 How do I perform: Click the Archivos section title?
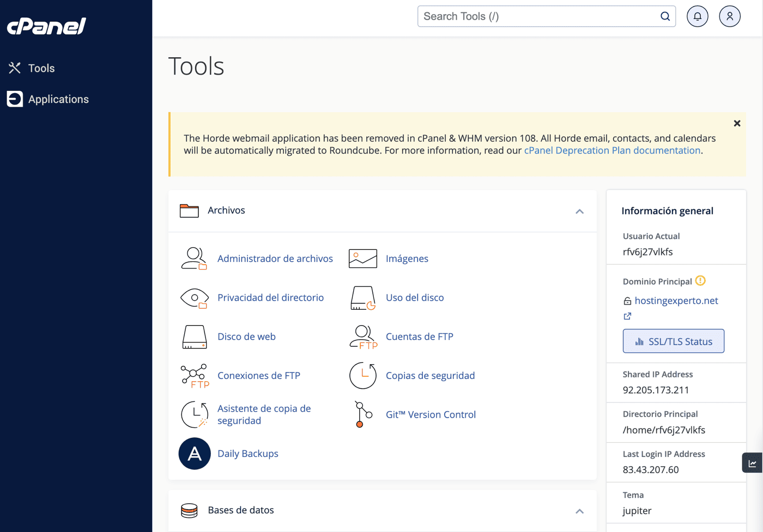tap(226, 210)
